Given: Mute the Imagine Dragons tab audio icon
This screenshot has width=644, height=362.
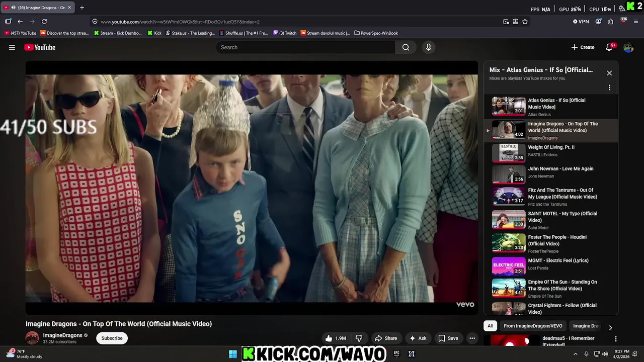Looking at the screenshot, I should (13, 8).
